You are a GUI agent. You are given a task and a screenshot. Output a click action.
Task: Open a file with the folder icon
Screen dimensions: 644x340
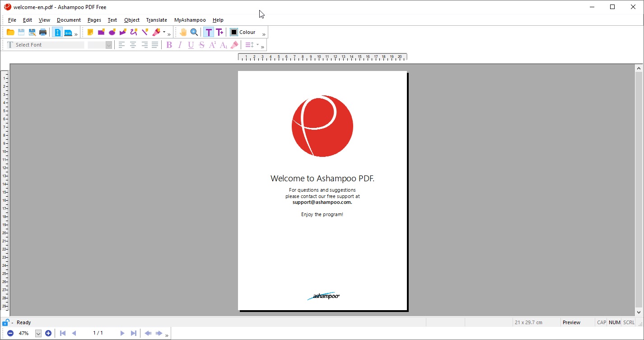pyautogui.click(x=10, y=32)
